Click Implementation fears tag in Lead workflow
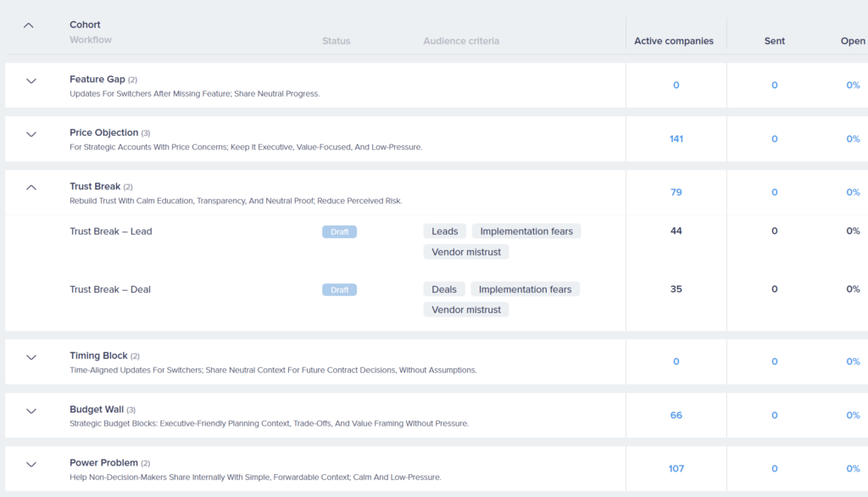This screenshot has width=868, height=497. pos(526,232)
